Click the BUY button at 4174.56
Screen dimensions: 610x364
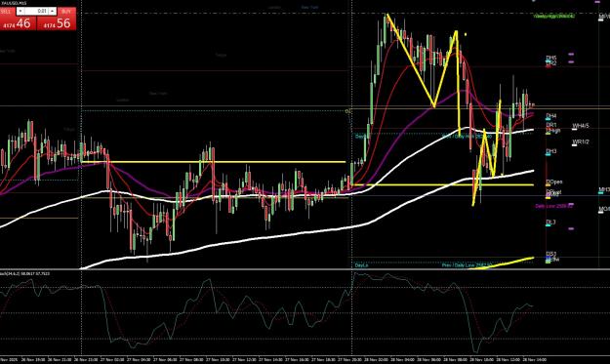(57, 23)
